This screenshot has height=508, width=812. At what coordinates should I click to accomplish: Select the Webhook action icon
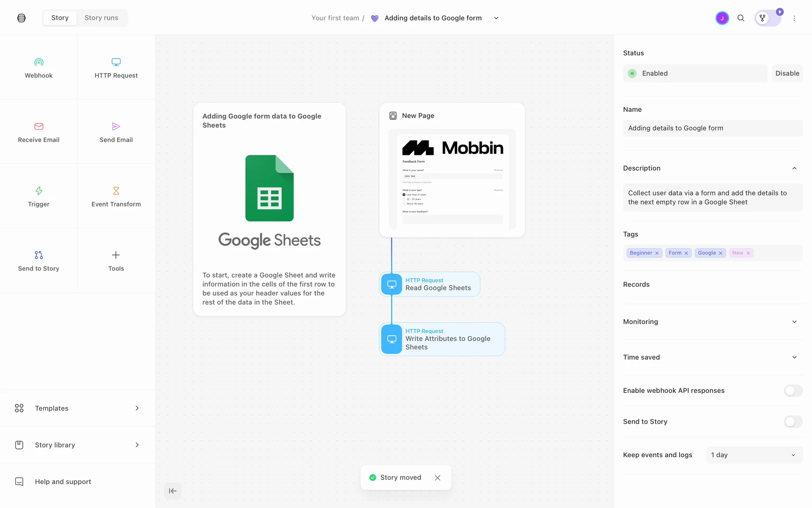point(38,62)
